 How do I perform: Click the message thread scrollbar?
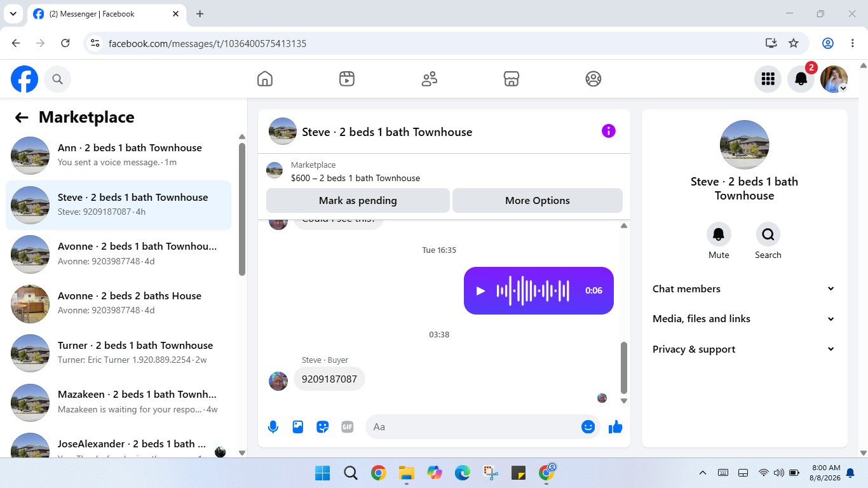[x=624, y=367]
